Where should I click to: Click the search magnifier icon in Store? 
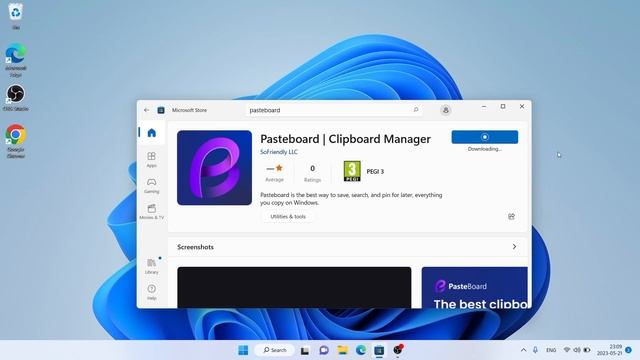point(416,110)
